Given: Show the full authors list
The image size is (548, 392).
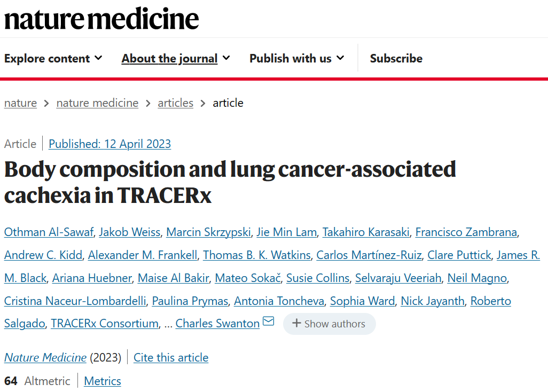Looking at the screenshot, I should (329, 324).
